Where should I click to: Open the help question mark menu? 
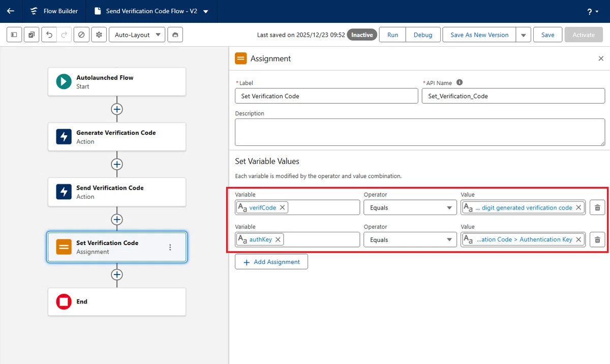coord(593,11)
